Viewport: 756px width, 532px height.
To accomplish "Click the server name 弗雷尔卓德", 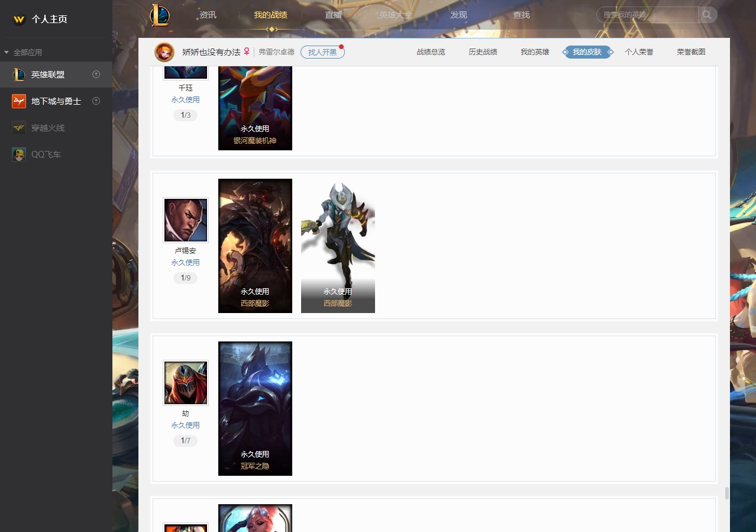I will tap(276, 52).
